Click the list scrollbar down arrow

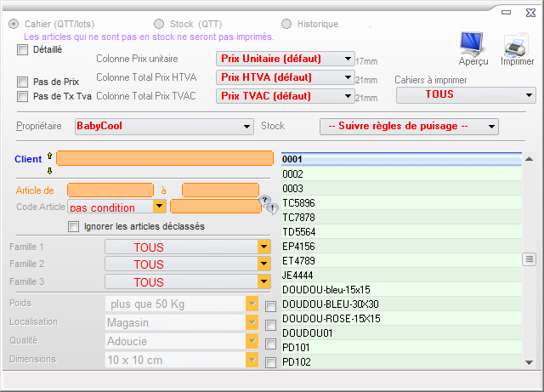[x=529, y=361]
